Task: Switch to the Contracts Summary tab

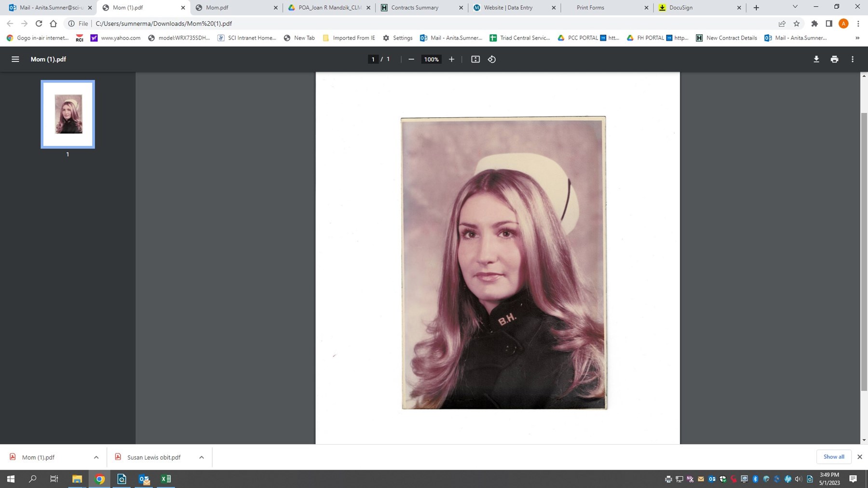Action: 416,7
